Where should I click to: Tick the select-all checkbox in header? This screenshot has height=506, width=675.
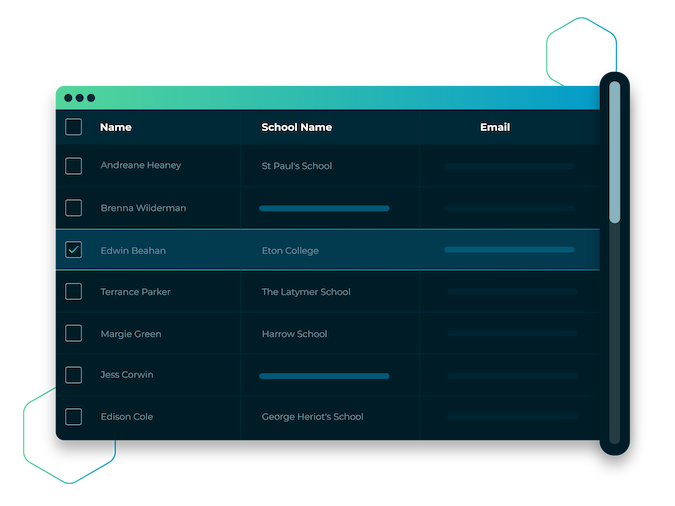pyautogui.click(x=73, y=127)
